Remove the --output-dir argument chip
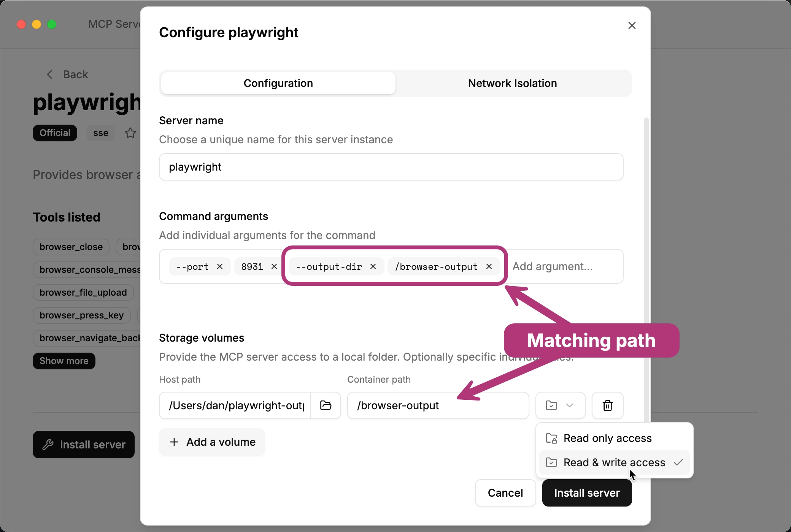Screen dimensions: 791x532 (373, 266)
